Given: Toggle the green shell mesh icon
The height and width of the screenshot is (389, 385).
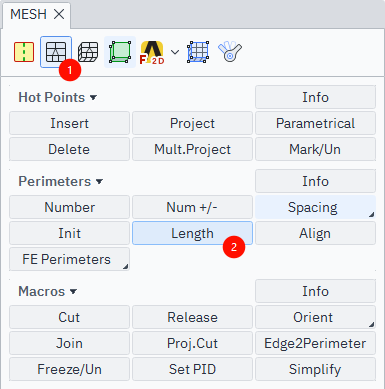Looking at the screenshot, I should point(120,52).
